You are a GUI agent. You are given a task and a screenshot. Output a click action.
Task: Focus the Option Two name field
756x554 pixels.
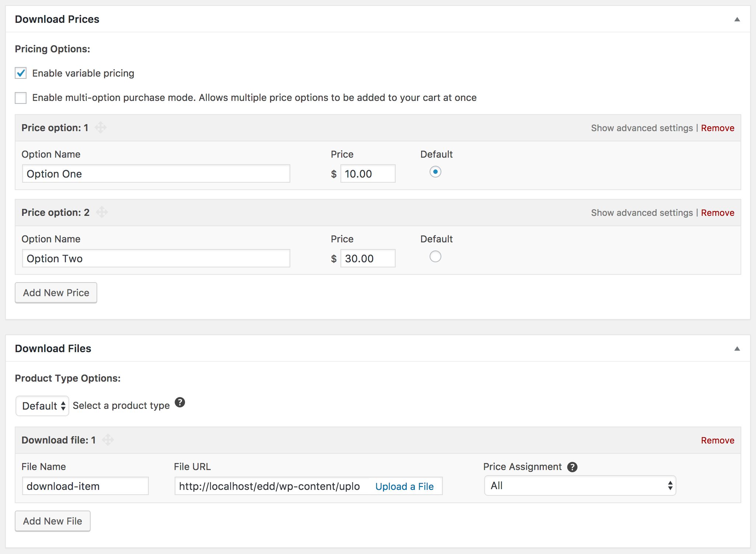coord(156,259)
